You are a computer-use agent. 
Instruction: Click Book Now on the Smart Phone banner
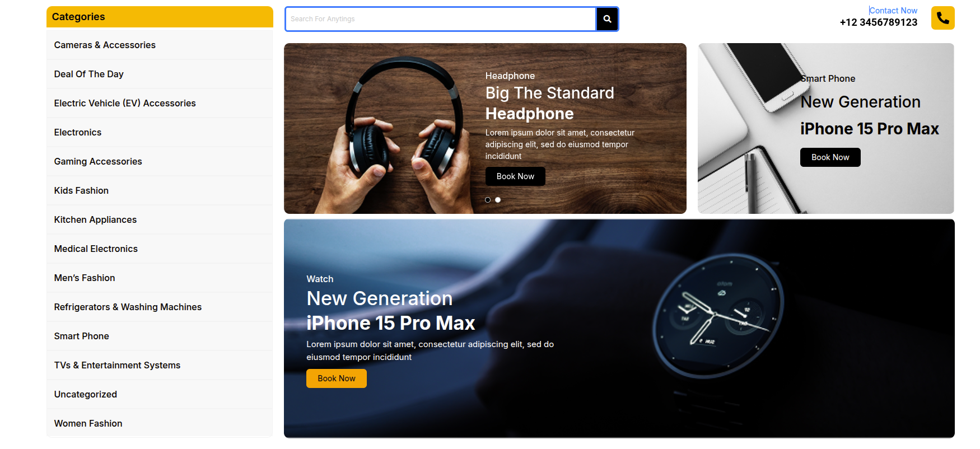point(830,157)
